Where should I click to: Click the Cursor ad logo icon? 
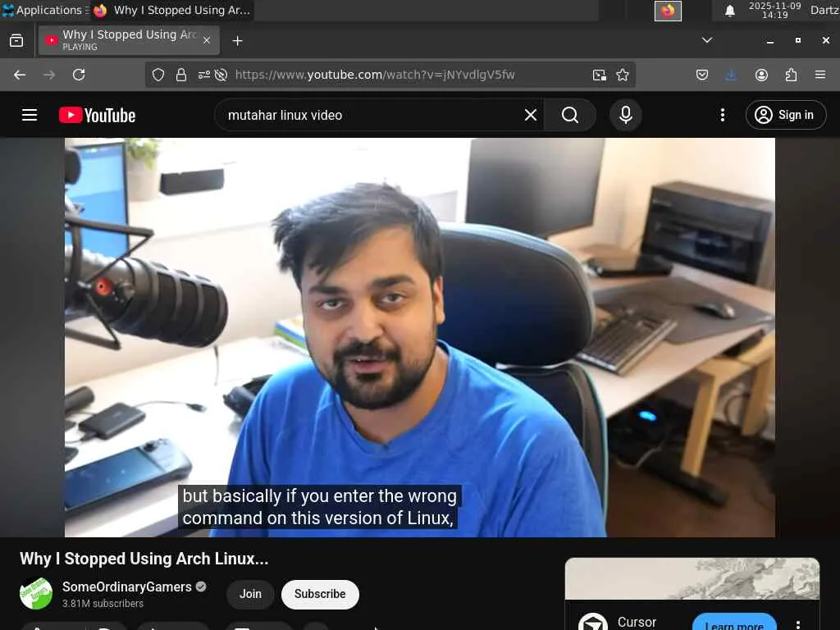click(593, 622)
